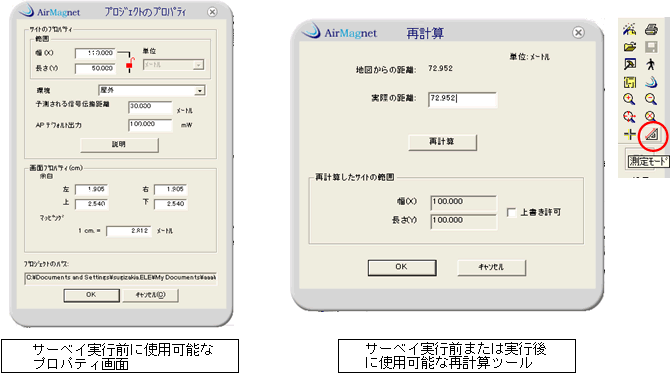Toggle the red aspect-ratio lock icon

coord(130,64)
